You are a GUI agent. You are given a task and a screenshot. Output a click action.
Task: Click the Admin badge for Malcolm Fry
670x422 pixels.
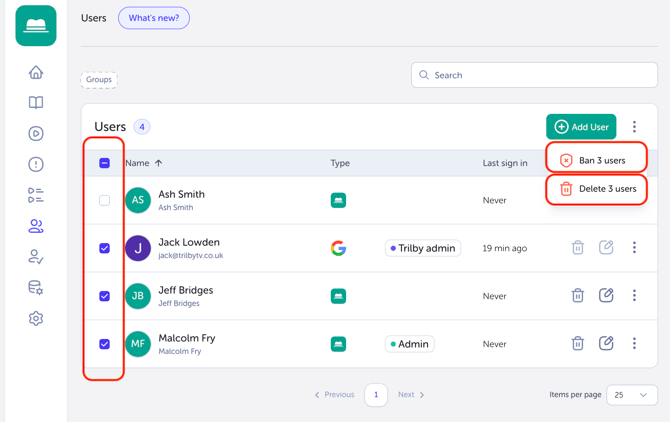[x=409, y=344]
